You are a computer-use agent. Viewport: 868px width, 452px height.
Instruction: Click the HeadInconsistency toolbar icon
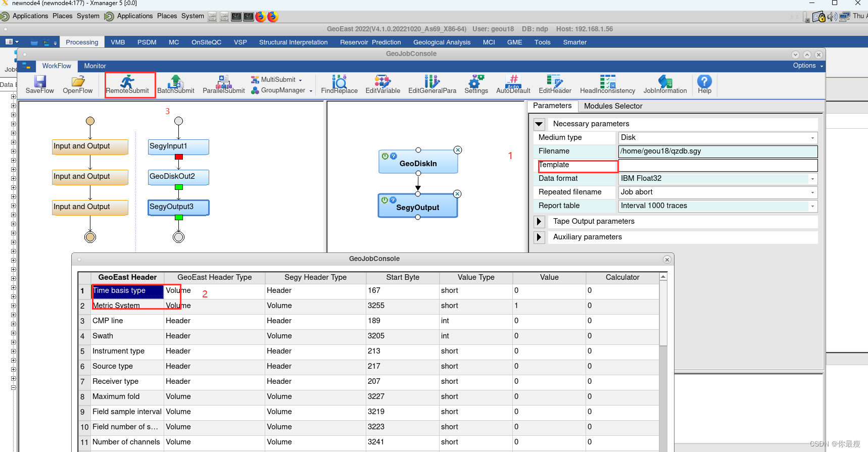click(x=607, y=81)
